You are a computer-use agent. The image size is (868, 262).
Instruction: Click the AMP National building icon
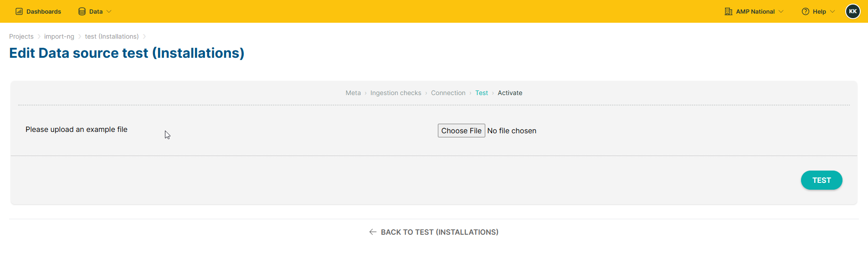click(729, 11)
